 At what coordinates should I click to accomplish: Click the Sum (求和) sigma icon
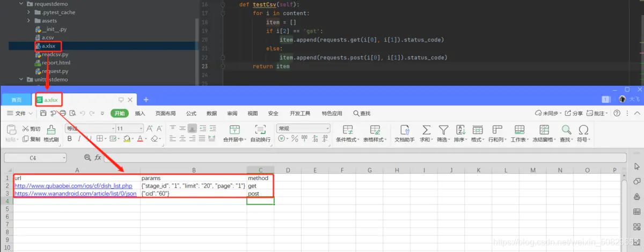tap(426, 129)
